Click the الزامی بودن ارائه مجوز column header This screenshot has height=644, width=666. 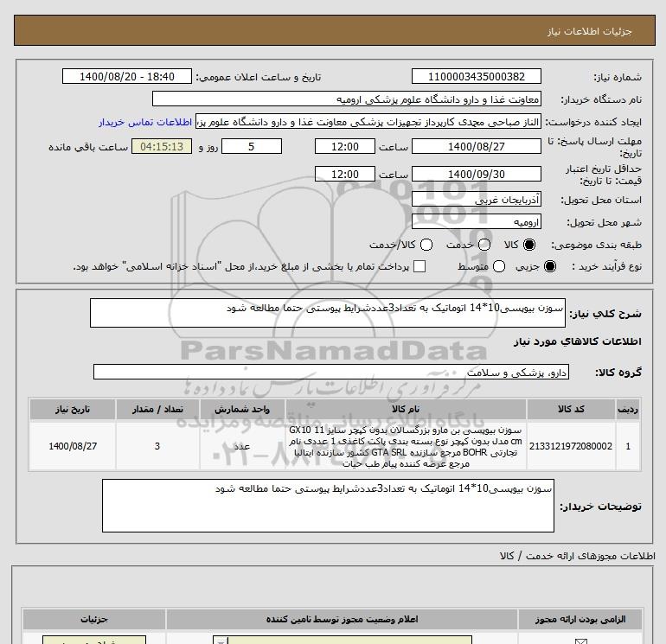tap(580, 620)
